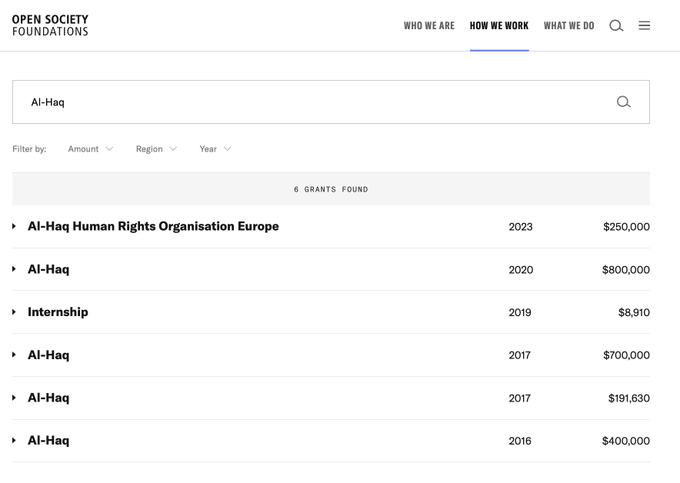Expand the 2016 Al-Haq grant triangle
This screenshot has width=680, height=483.
[x=14, y=441]
